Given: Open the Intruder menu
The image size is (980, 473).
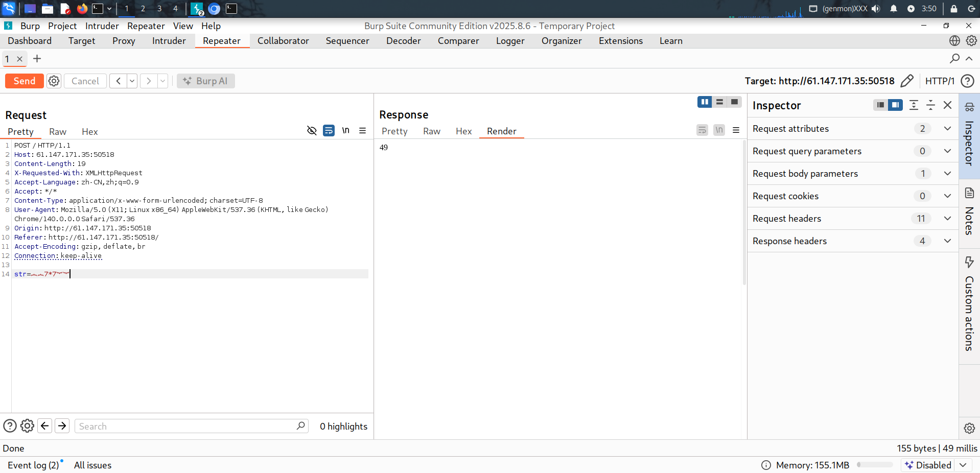Looking at the screenshot, I should tap(102, 26).
